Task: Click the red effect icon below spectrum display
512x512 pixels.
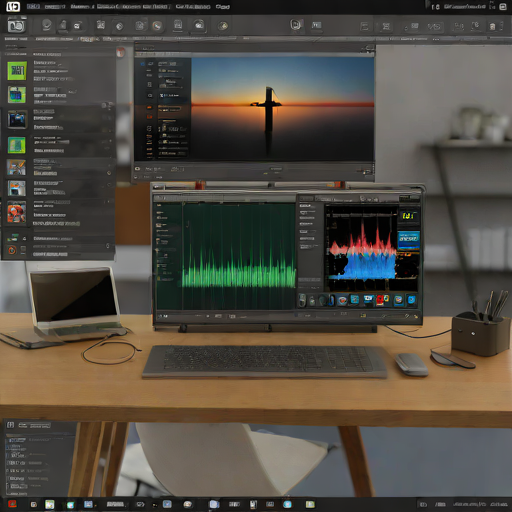Action: pyautogui.click(x=380, y=300)
